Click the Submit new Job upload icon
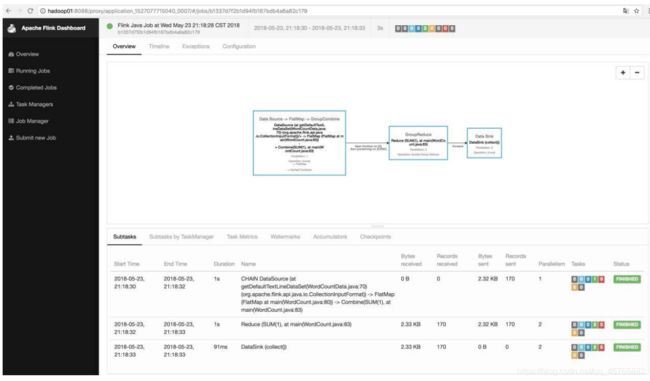This screenshot has width=650, height=381. pos(11,138)
